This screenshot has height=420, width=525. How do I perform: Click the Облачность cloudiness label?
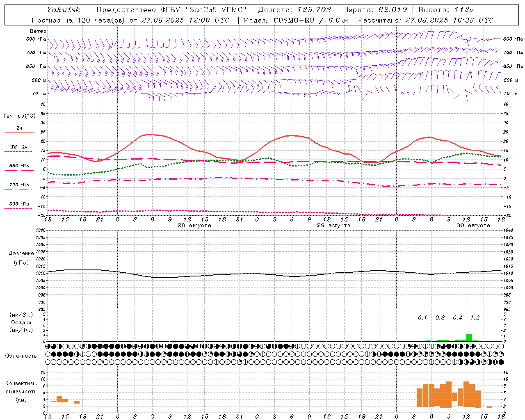(x=21, y=356)
